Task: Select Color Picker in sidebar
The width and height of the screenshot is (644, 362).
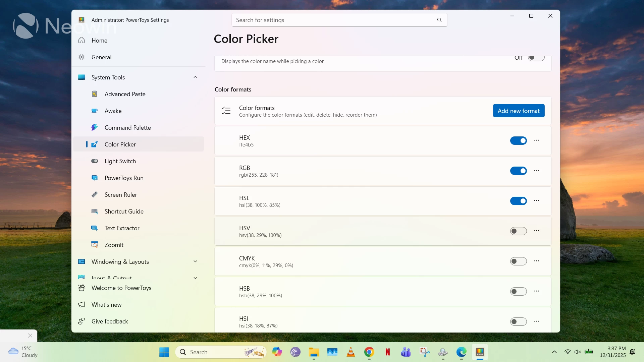Action: 138,144
